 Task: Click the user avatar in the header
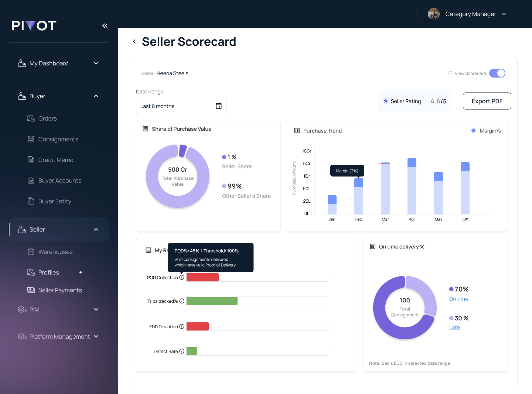click(x=434, y=14)
